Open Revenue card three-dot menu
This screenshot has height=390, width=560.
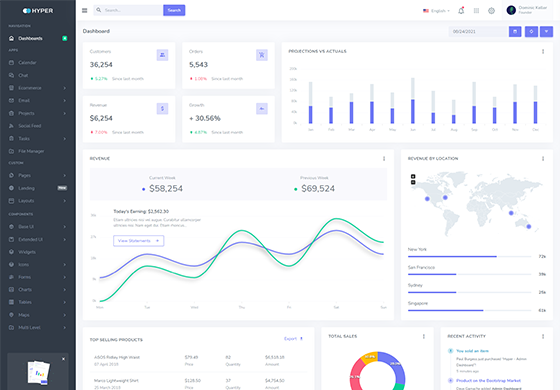(384, 159)
